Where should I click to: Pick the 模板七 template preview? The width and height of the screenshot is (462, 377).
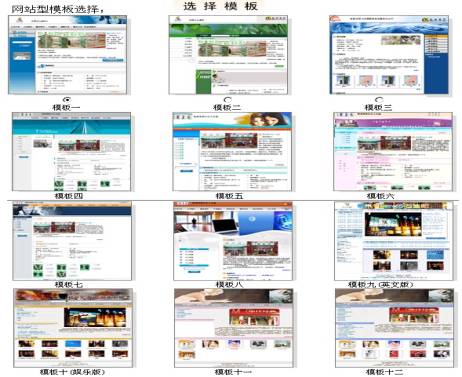coord(72,241)
